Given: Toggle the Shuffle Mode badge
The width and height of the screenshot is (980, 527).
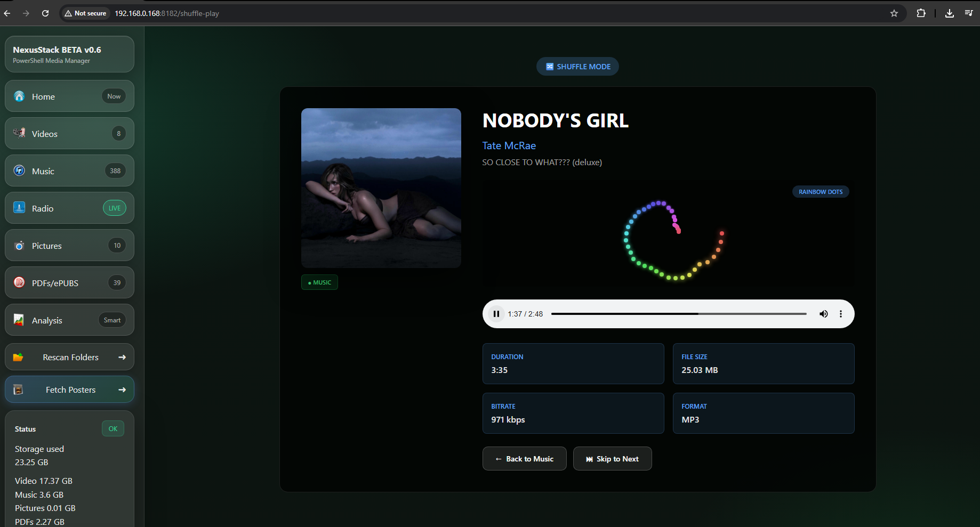Looking at the screenshot, I should (577, 67).
